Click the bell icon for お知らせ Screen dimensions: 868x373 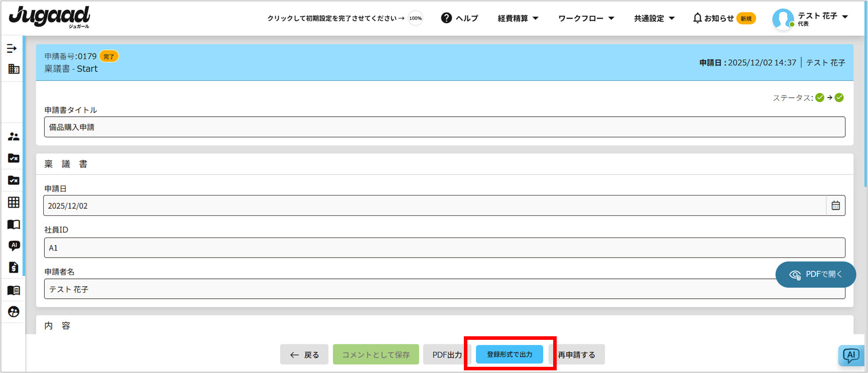[697, 18]
